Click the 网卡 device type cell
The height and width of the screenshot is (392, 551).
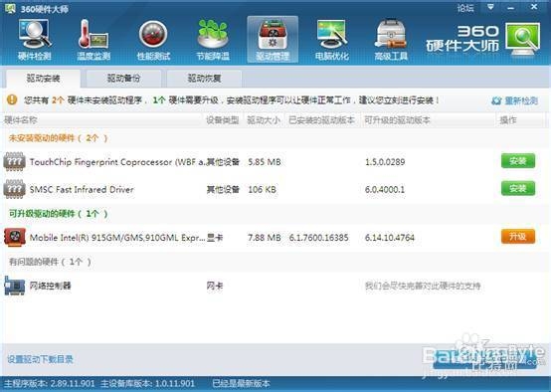(x=215, y=286)
